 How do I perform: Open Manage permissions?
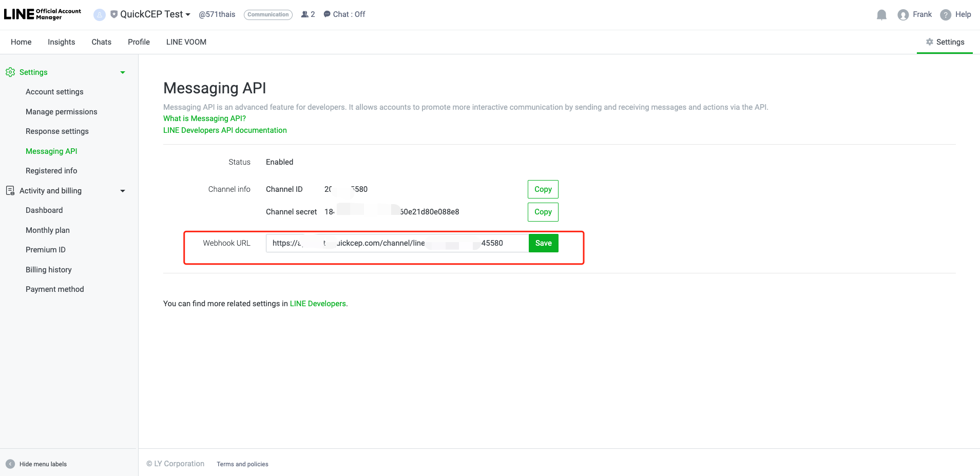pyautogui.click(x=62, y=112)
